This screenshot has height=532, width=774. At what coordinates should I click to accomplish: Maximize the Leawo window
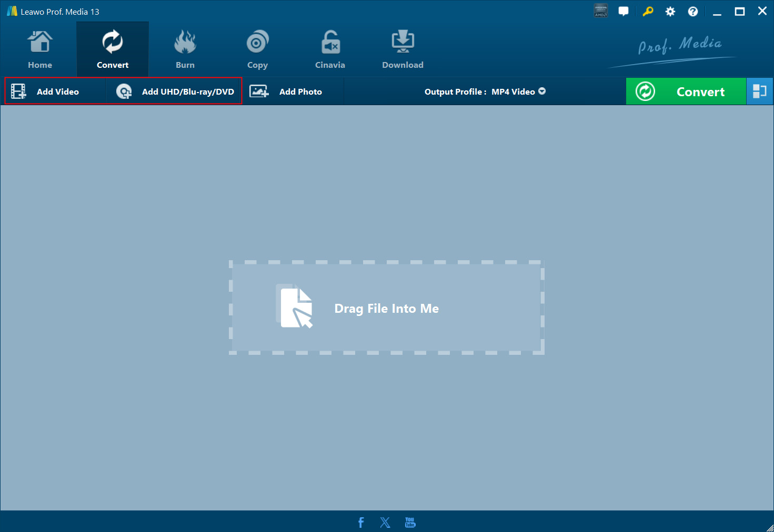click(x=740, y=12)
